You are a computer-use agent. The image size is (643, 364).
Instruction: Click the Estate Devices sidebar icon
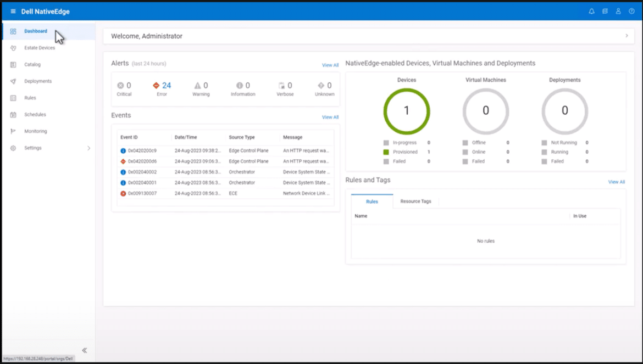coord(13,48)
